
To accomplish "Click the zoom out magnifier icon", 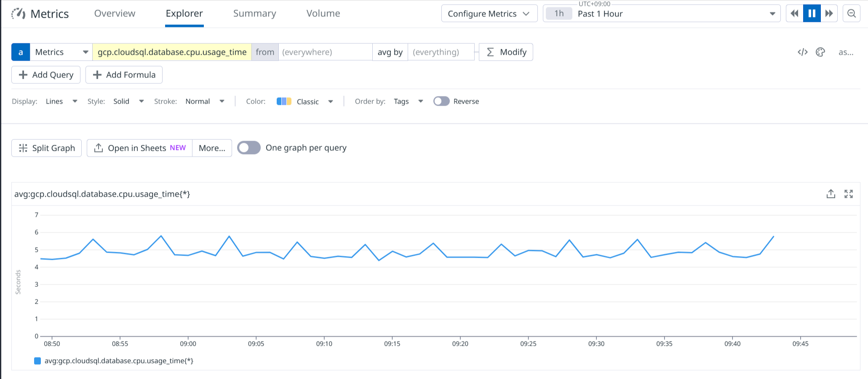I will click(x=851, y=13).
